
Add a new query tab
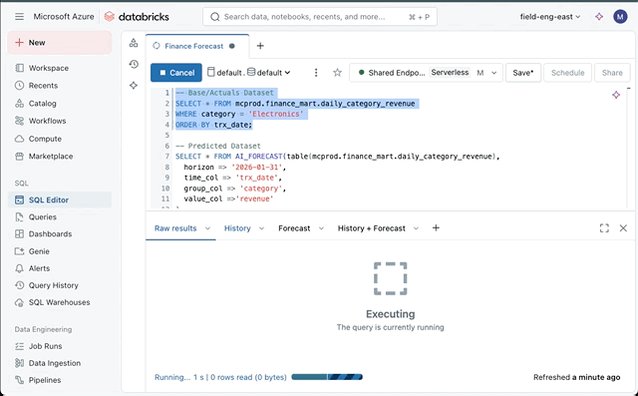(x=260, y=46)
